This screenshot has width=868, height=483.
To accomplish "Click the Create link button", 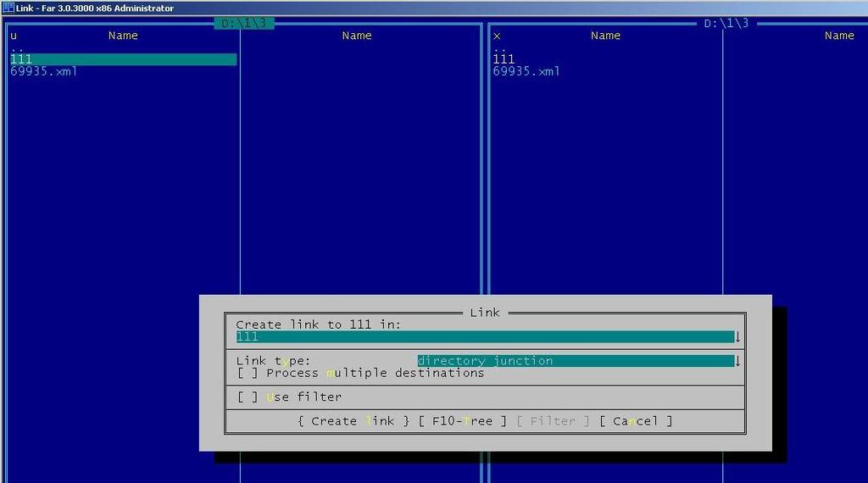I will click(x=353, y=421).
